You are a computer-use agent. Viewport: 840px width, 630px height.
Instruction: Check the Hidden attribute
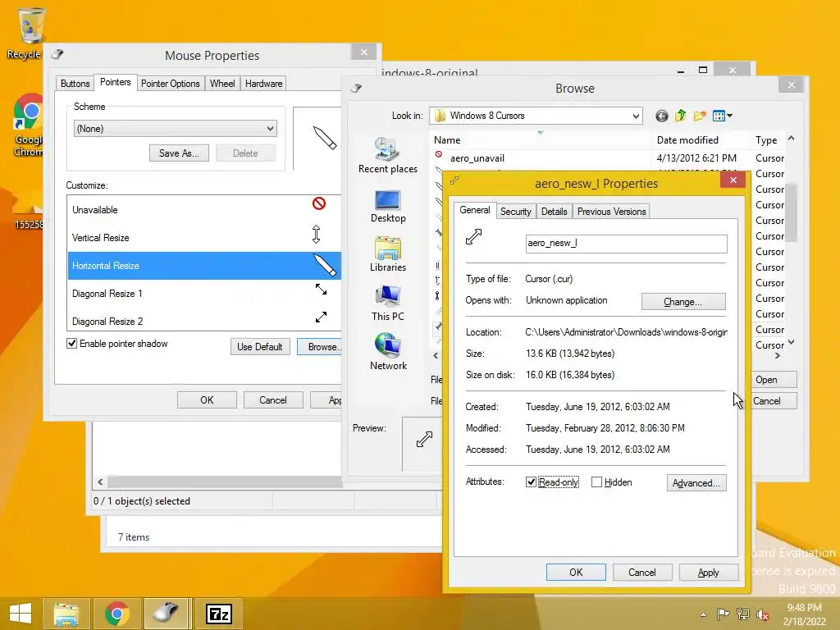(596, 482)
